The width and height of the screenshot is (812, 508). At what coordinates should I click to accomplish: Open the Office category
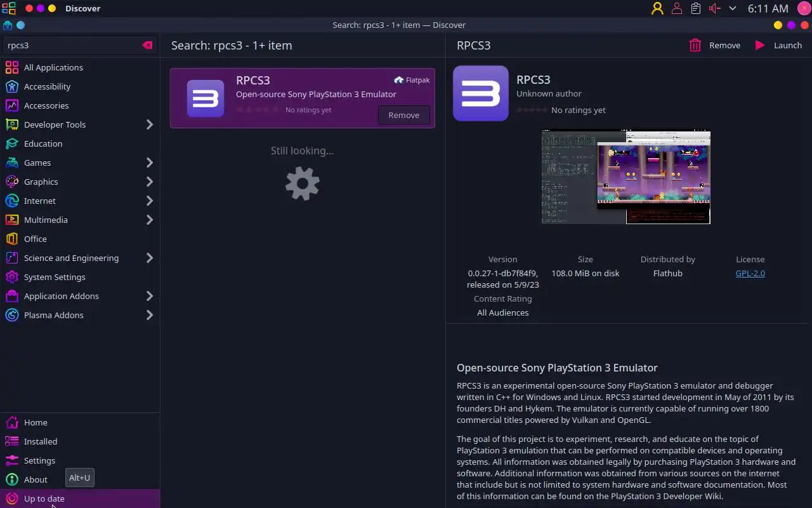coord(80,239)
